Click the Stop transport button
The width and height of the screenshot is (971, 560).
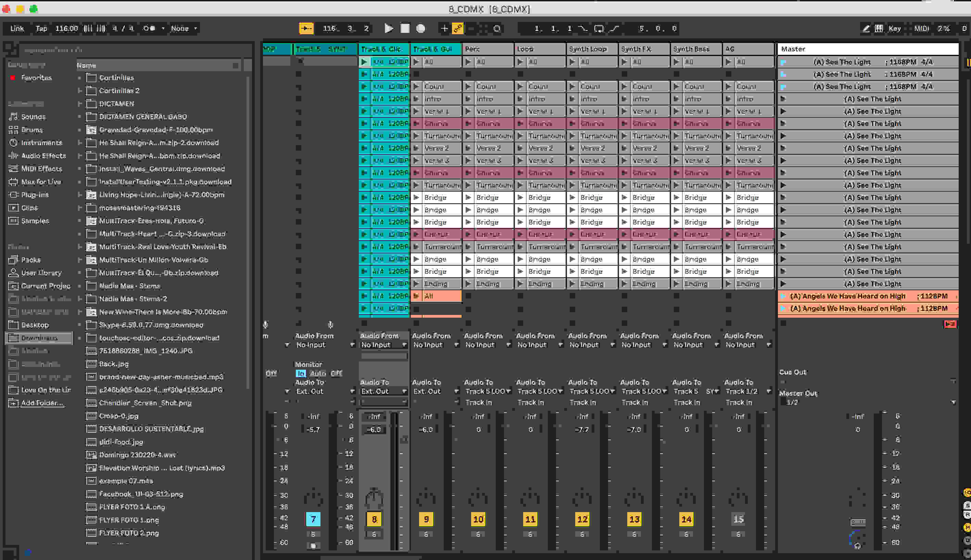click(x=405, y=28)
